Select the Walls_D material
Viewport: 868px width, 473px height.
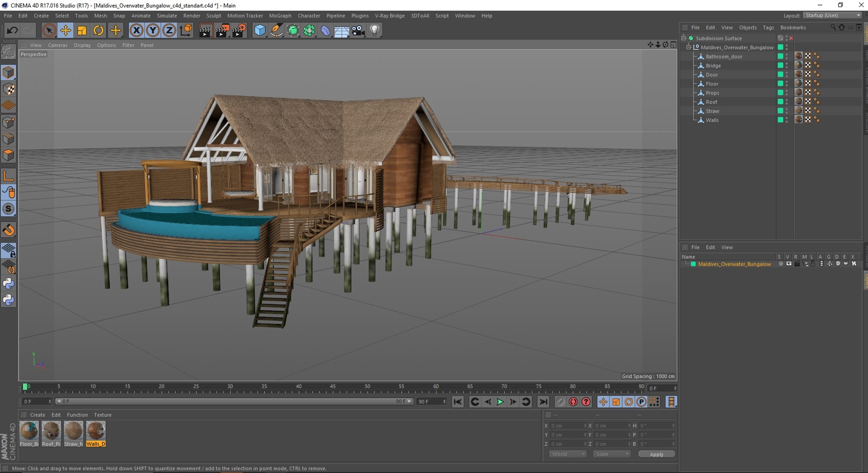(x=96, y=434)
